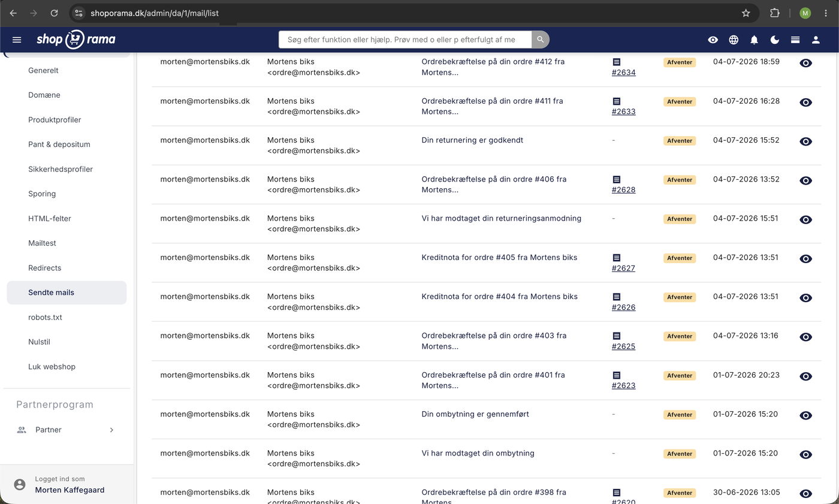This screenshot has width=839, height=504.
Task: Open order link #2625
Action: (x=623, y=346)
